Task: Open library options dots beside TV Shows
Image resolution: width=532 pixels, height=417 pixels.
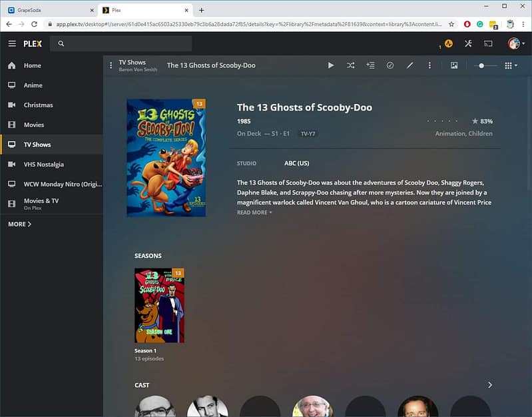Action: pos(111,65)
